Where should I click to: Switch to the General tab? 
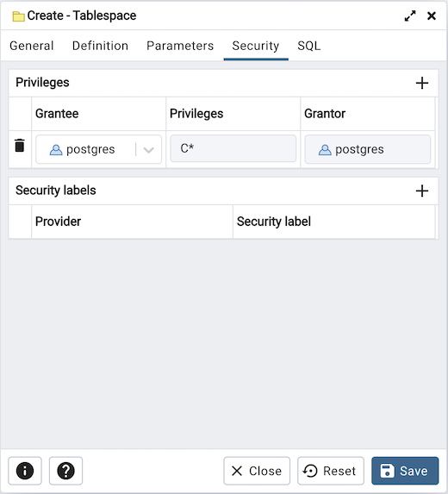[x=32, y=46]
